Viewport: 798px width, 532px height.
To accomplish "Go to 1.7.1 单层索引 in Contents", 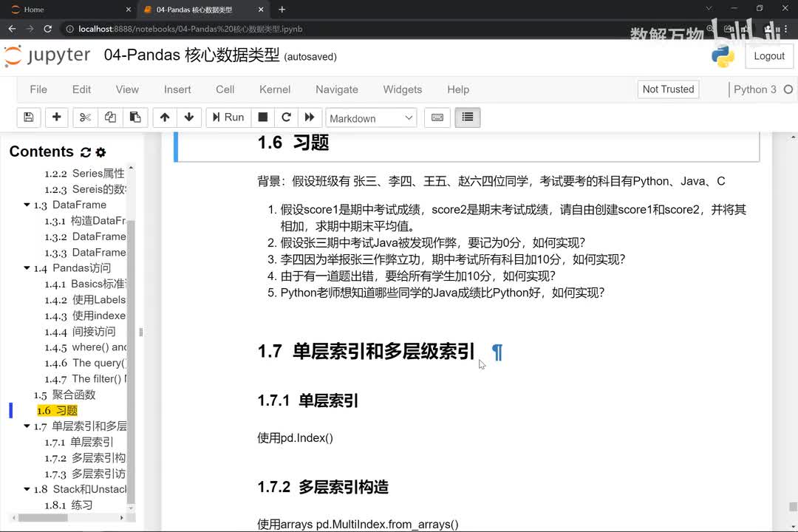I will [x=79, y=442].
